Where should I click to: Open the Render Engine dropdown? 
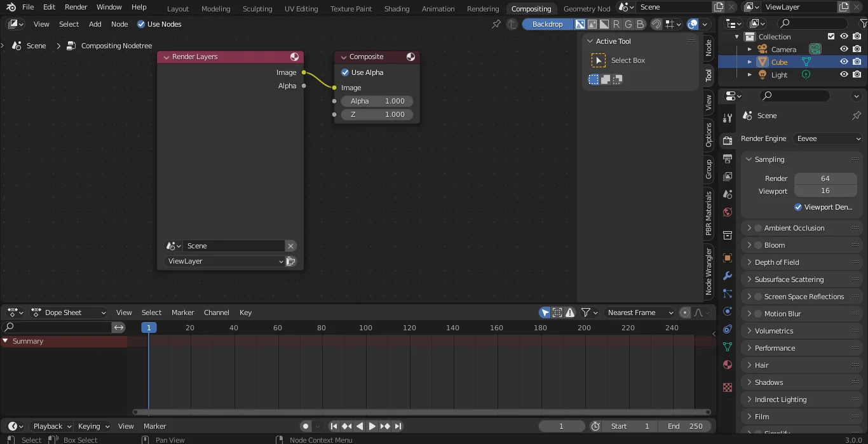pyautogui.click(x=829, y=138)
